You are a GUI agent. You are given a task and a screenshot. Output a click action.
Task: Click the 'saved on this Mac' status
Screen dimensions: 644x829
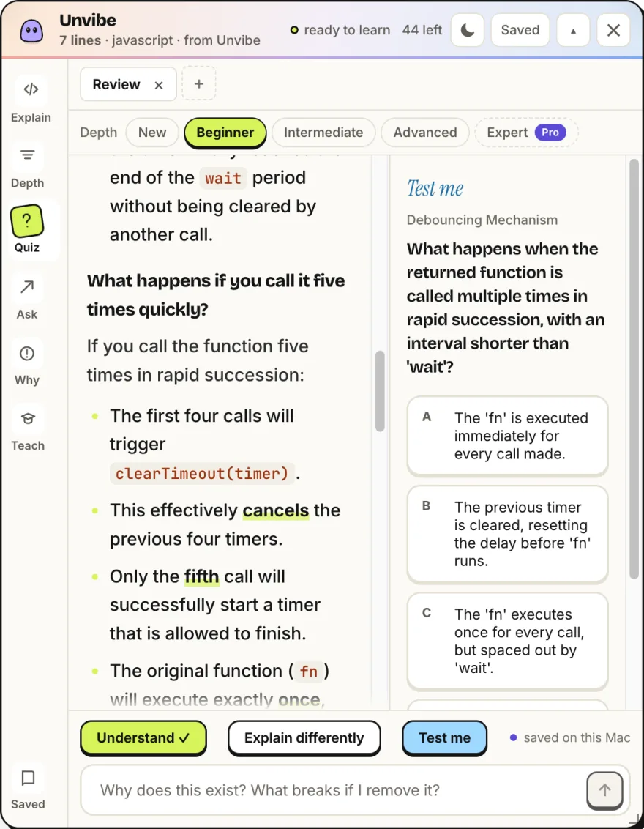570,737
